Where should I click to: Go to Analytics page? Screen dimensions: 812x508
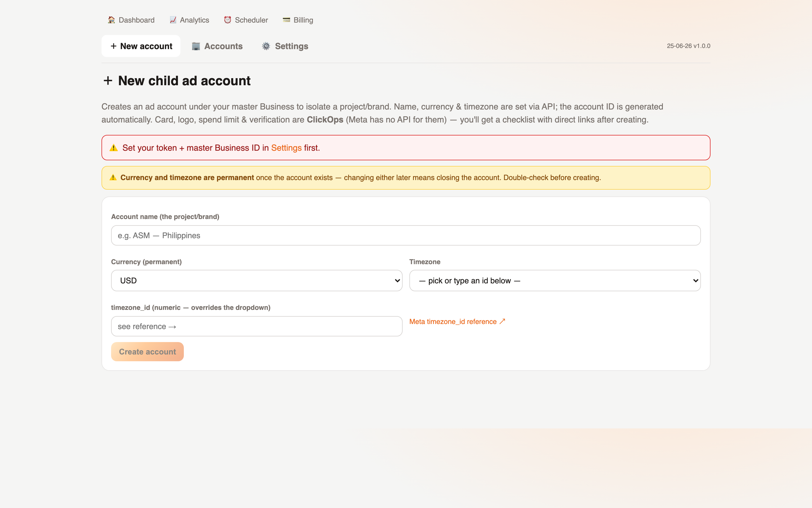click(189, 20)
